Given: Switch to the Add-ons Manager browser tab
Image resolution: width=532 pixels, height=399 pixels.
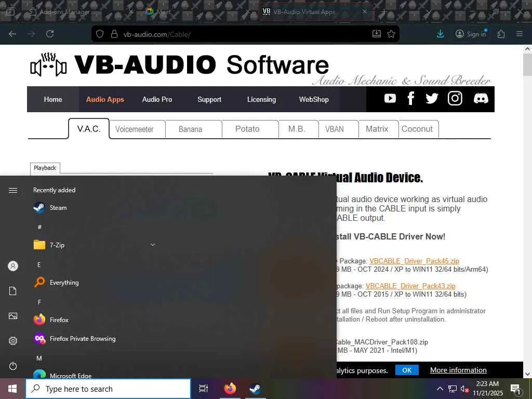Looking at the screenshot, I should point(80,12).
